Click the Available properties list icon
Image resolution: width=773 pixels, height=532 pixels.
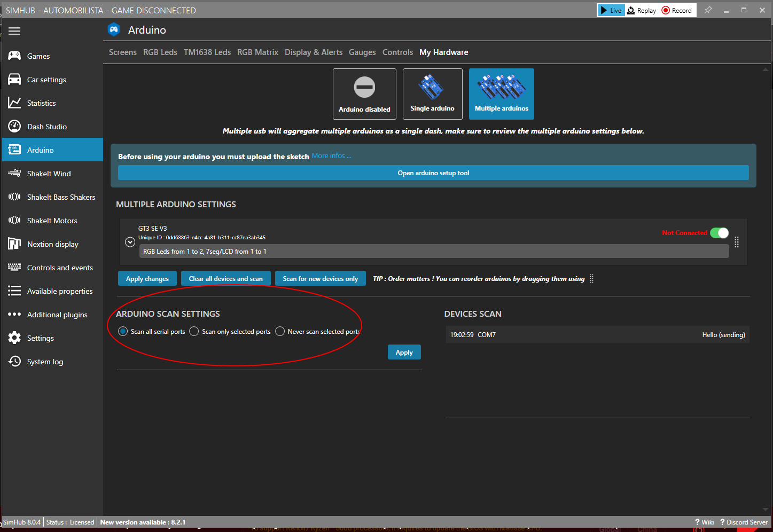pos(14,291)
